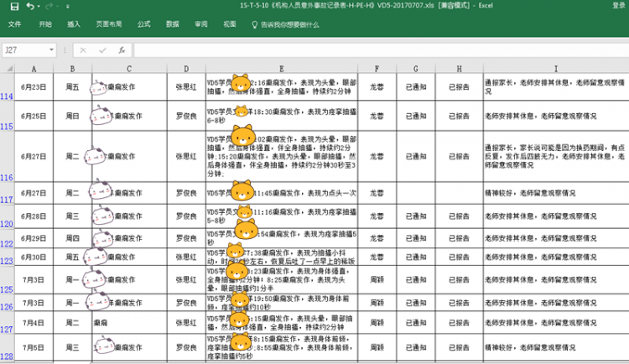Screen dimensions: 629x364
Task: Open the 文件 menu
Action: [x=14, y=25]
